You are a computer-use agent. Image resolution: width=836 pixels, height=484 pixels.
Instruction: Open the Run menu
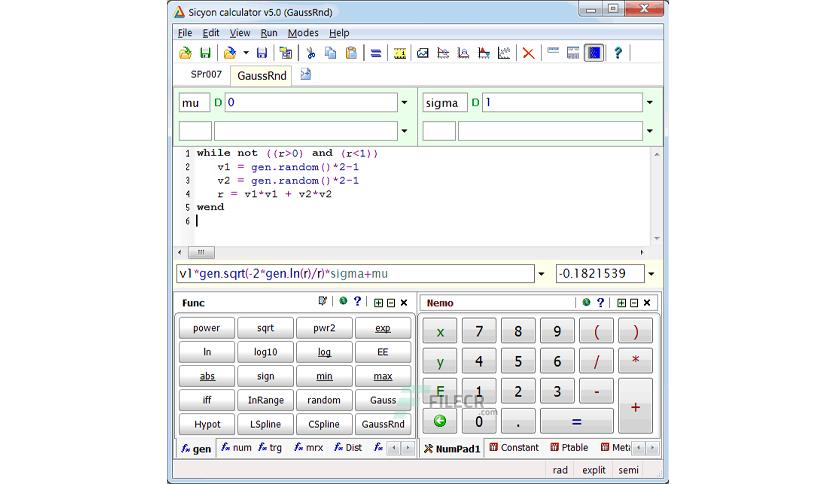click(x=269, y=33)
